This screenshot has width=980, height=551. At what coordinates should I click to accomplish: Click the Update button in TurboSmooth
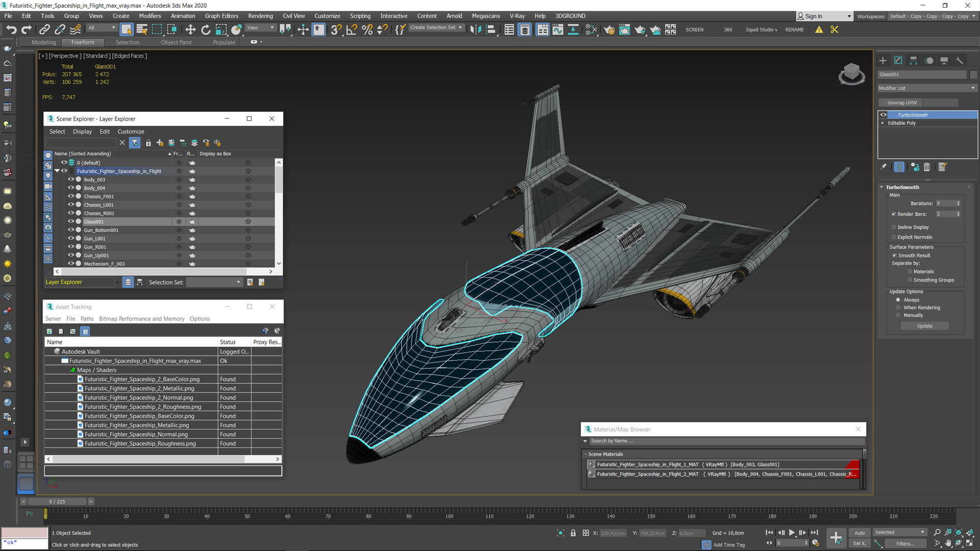click(924, 326)
